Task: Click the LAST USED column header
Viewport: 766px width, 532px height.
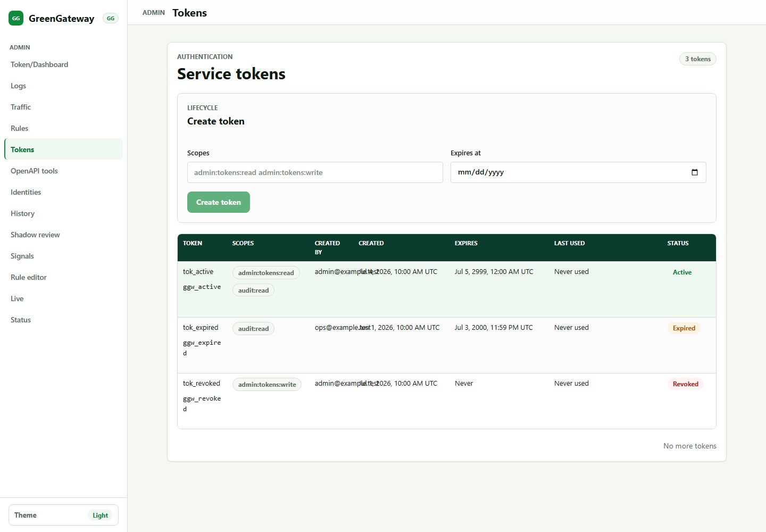Action: (569, 243)
